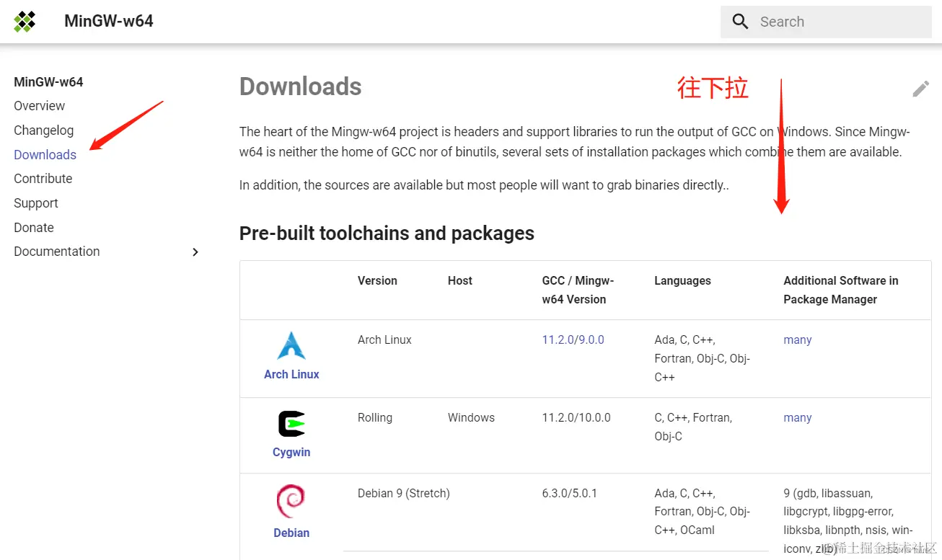This screenshot has width=942, height=560.
Task: Click 'Debian 9 (Stretch)' cell
Action: (x=404, y=494)
